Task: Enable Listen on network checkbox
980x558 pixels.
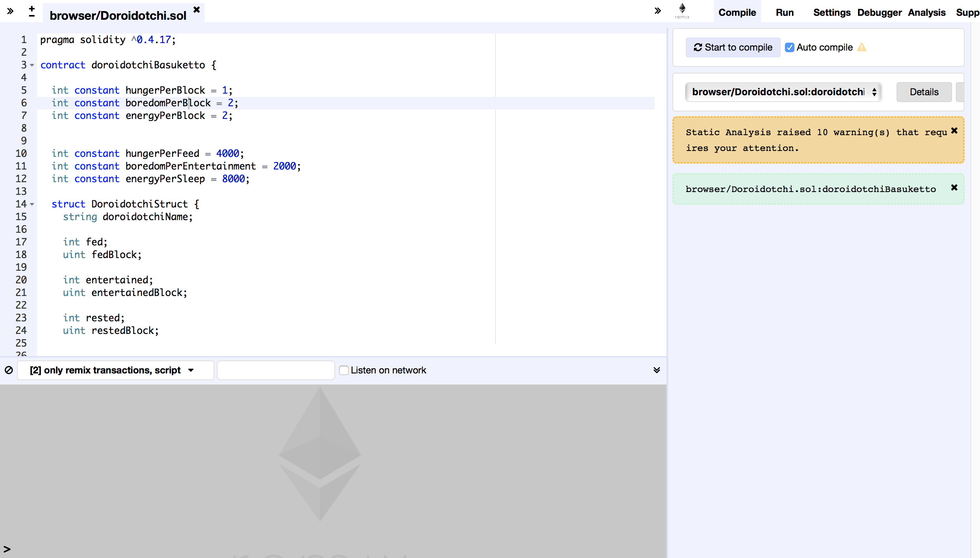Action: click(344, 370)
